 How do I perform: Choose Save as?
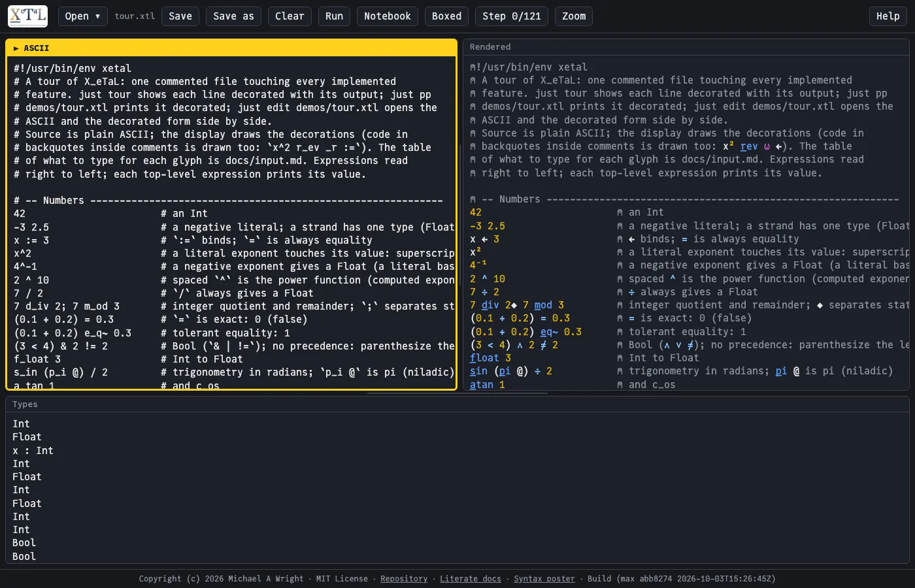pyautogui.click(x=233, y=16)
